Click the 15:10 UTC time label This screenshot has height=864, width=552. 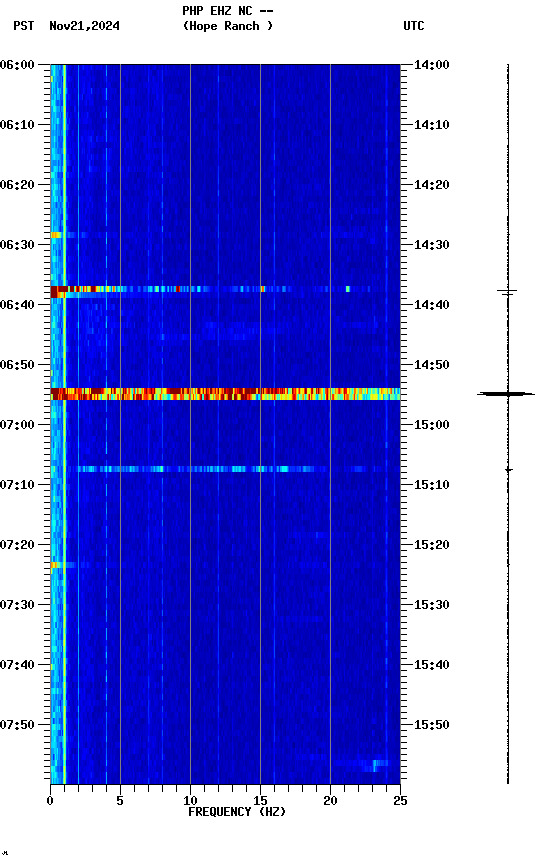[x=432, y=485]
